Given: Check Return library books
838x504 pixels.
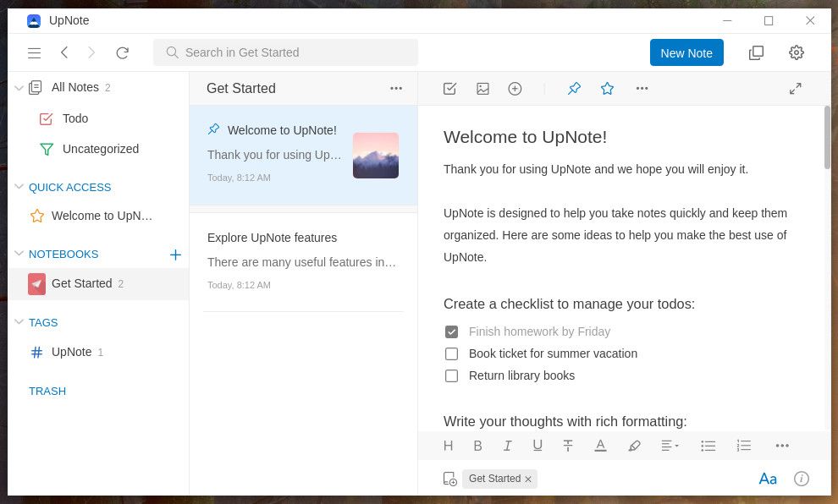Looking at the screenshot, I should [x=451, y=375].
